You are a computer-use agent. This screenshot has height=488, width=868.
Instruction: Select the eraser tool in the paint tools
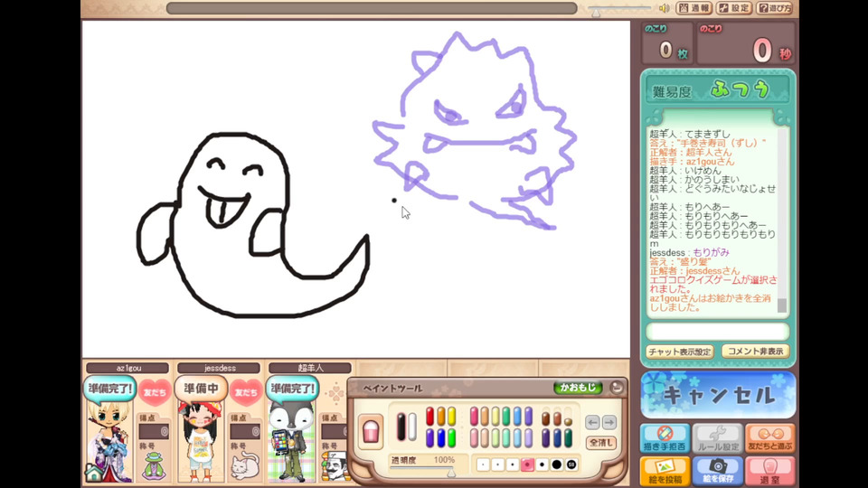371,431
